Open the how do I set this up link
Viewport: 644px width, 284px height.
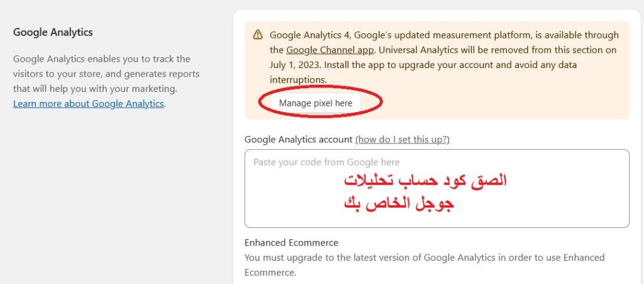point(402,140)
